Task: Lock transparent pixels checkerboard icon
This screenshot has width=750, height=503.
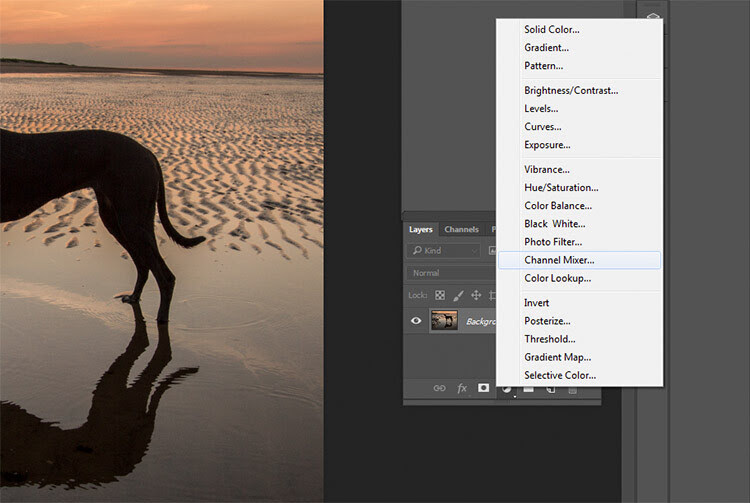Action: point(440,295)
